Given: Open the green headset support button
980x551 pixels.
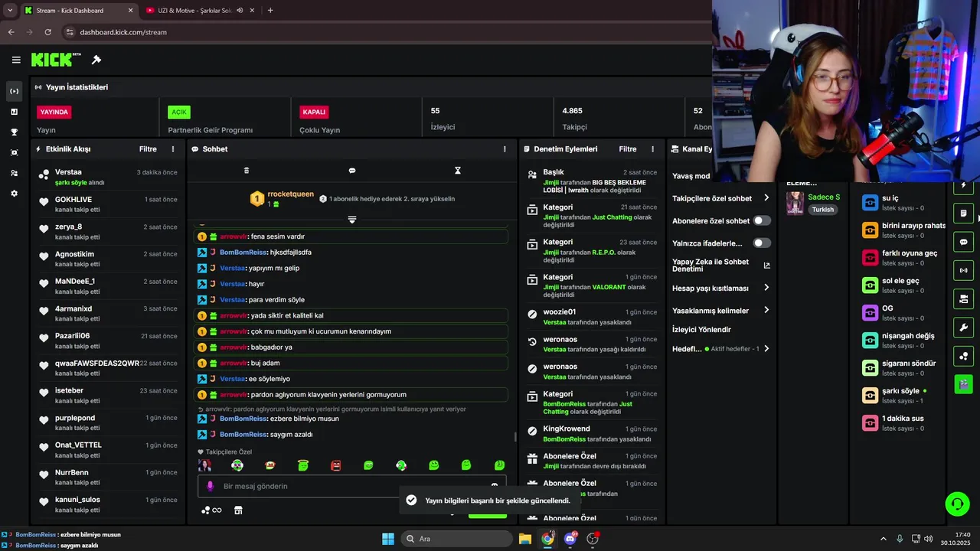Looking at the screenshot, I should pyautogui.click(x=957, y=504).
